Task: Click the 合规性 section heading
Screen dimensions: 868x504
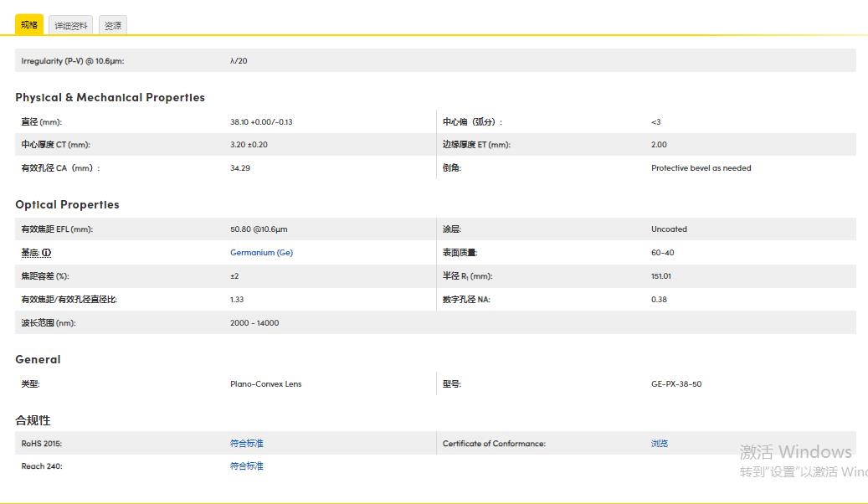Action: point(33,420)
